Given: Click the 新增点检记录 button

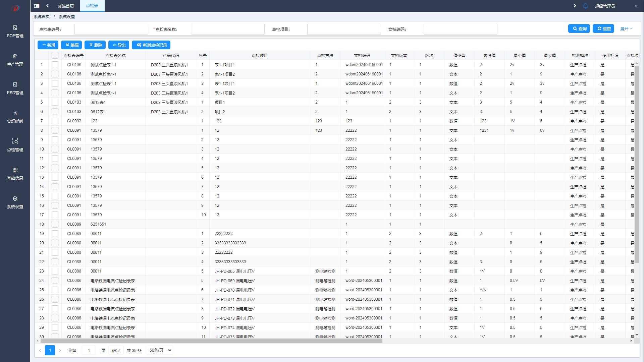Looking at the screenshot, I should [x=151, y=45].
